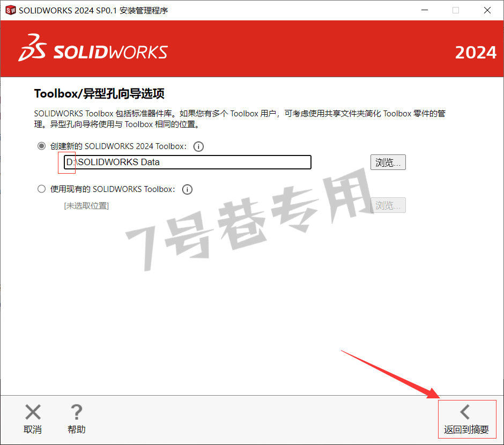
Task: Click info icon beside 使用现有的 Toolbox option
Action: pyautogui.click(x=187, y=190)
